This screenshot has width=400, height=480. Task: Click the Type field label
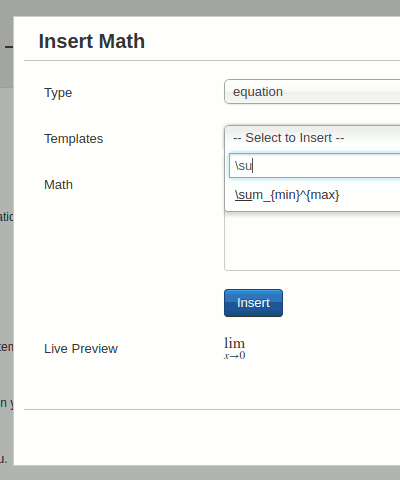tap(58, 93)
